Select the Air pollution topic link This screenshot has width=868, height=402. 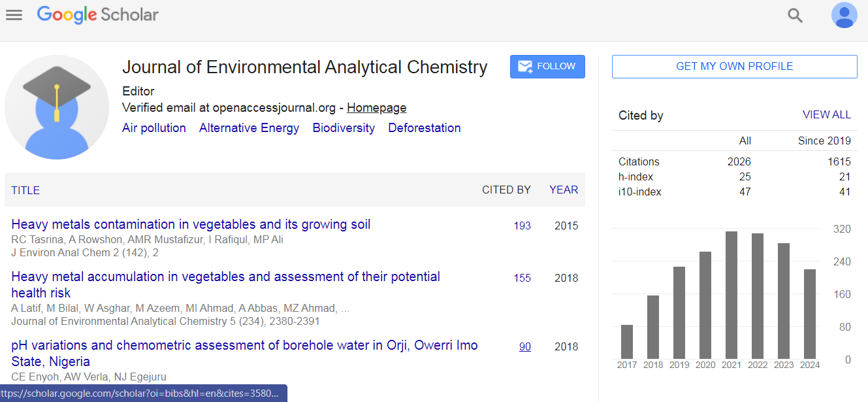(x=154, y=128)
